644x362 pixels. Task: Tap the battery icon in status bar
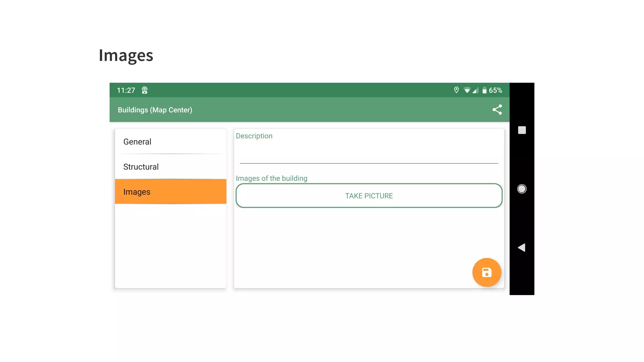(x=484, y=90)
